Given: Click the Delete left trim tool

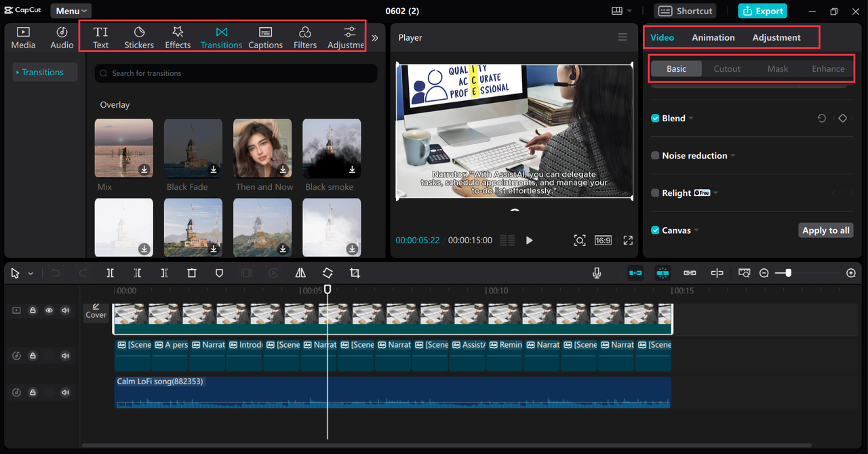Looking at the screenshot, I should (x=138, y=273).
